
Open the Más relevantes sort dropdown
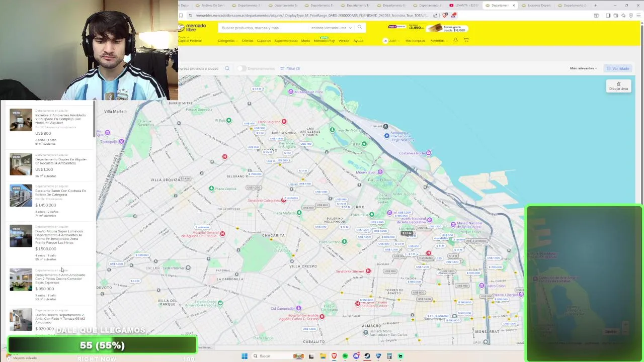point(583,68)
